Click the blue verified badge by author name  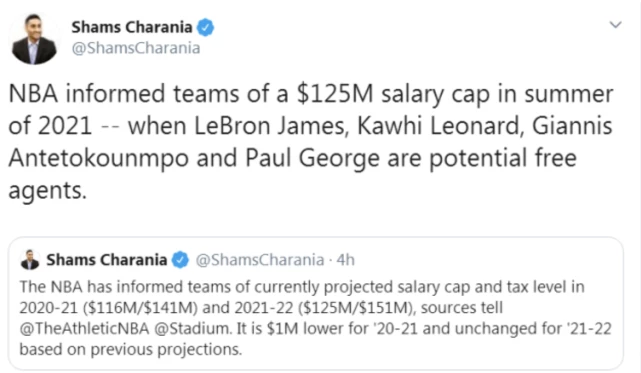pos(205,28)
